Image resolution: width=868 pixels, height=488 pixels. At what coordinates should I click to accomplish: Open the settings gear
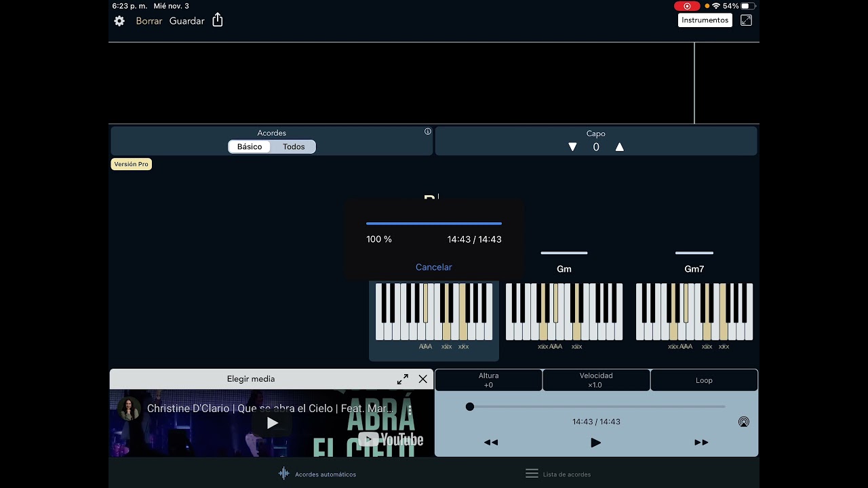coord(119,21)
